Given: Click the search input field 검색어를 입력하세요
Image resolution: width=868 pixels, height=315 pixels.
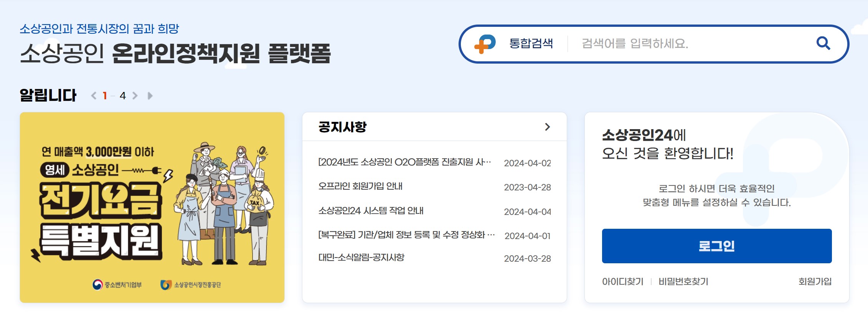Looking at the screenshot, I should [691, 44].
